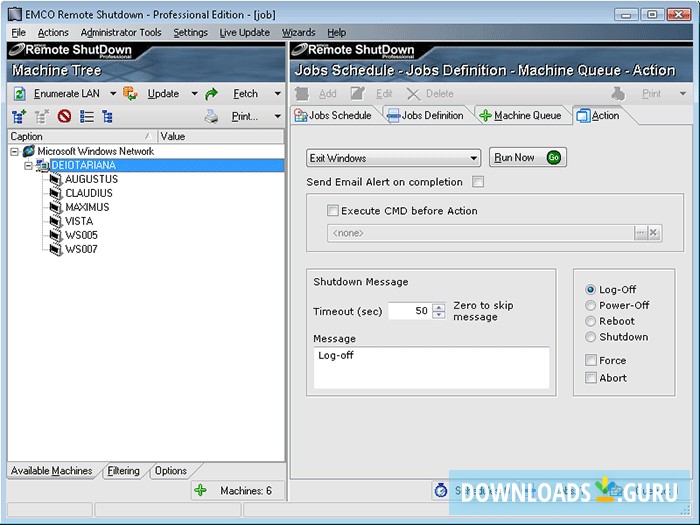Open the Administrator Tools menu
Viewport: 700px width, 525px height.
[121, 33]
